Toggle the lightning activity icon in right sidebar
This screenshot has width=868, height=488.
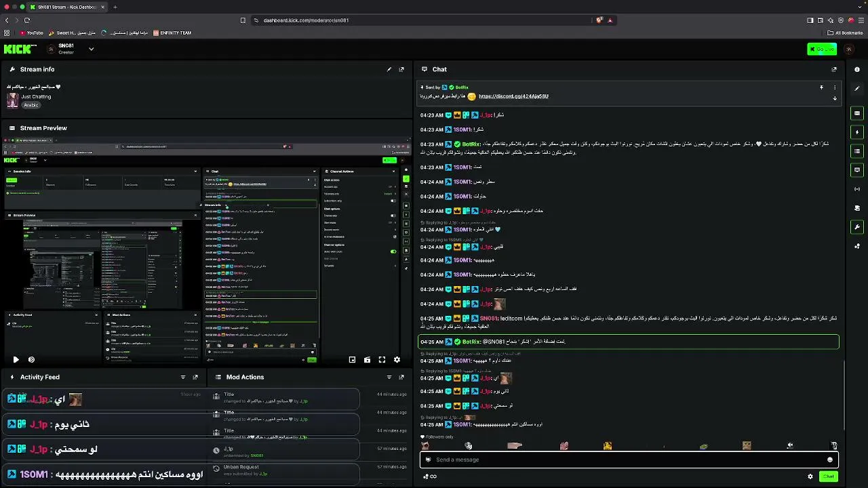(x=857, y=132)
